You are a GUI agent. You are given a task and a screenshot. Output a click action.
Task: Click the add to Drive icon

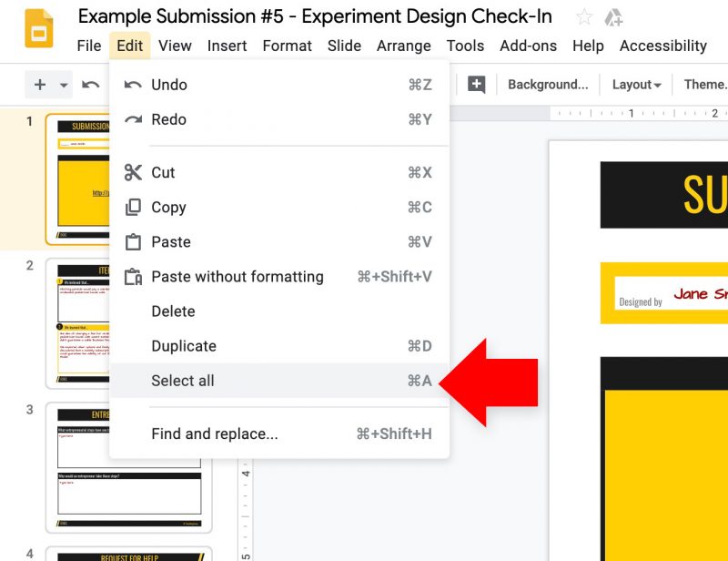click(613, 17)
